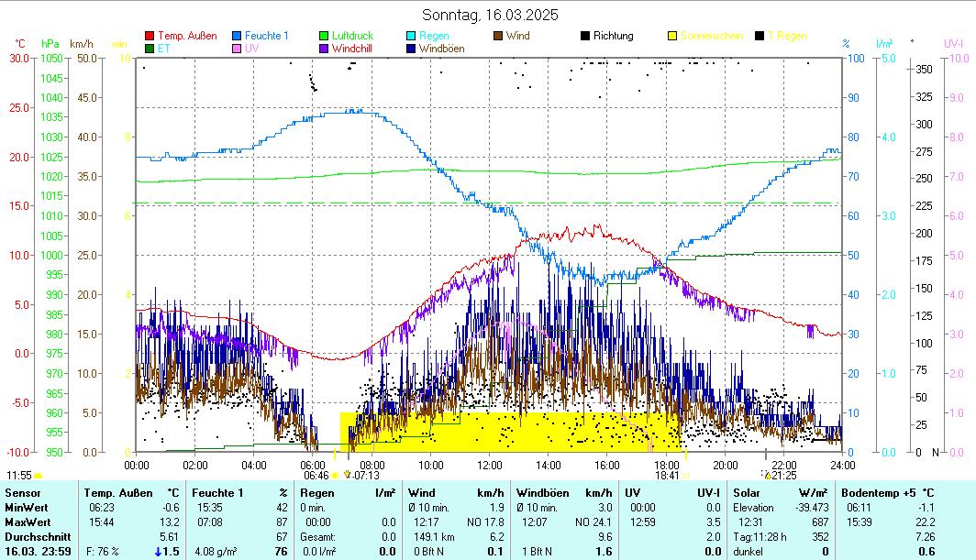The height and width of the screenshot is (560, 976).
Task: Click the Durchschnitt row label
Action: tap(38, 537)
